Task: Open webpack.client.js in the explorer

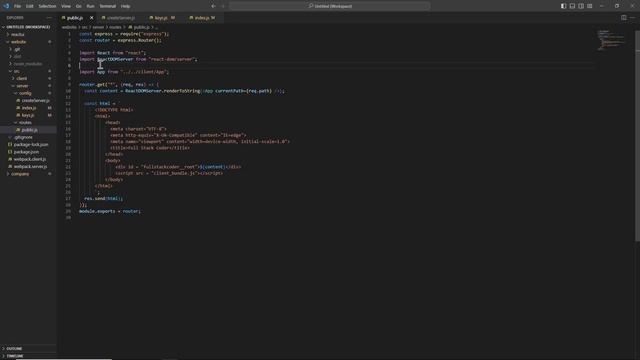Action: [29, 159]
